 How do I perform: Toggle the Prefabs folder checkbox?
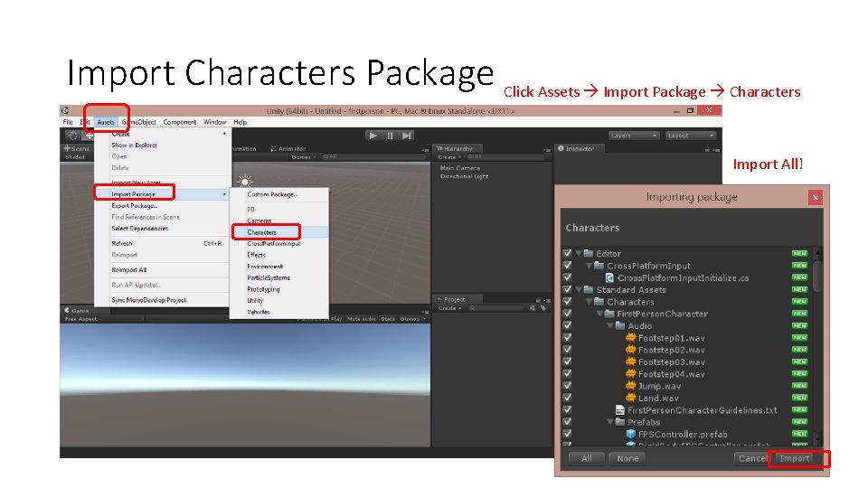(568, 422)
